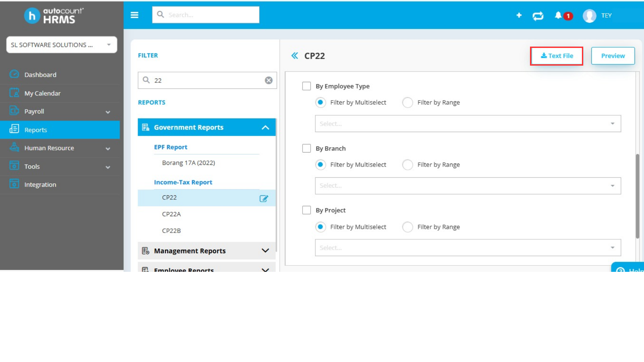Click the hamburger menu icon
This screenshot has width=644, height=362.
click(x=135, y=15)
